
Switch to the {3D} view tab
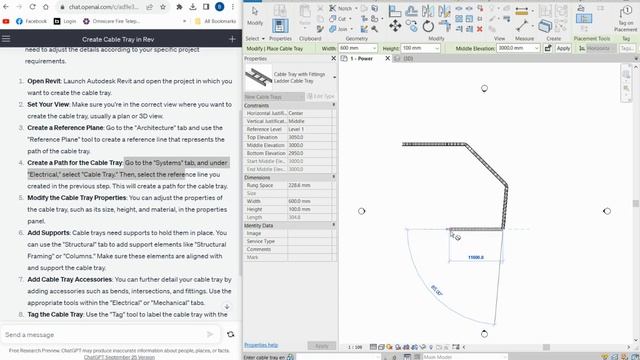[x=408, y=59]
